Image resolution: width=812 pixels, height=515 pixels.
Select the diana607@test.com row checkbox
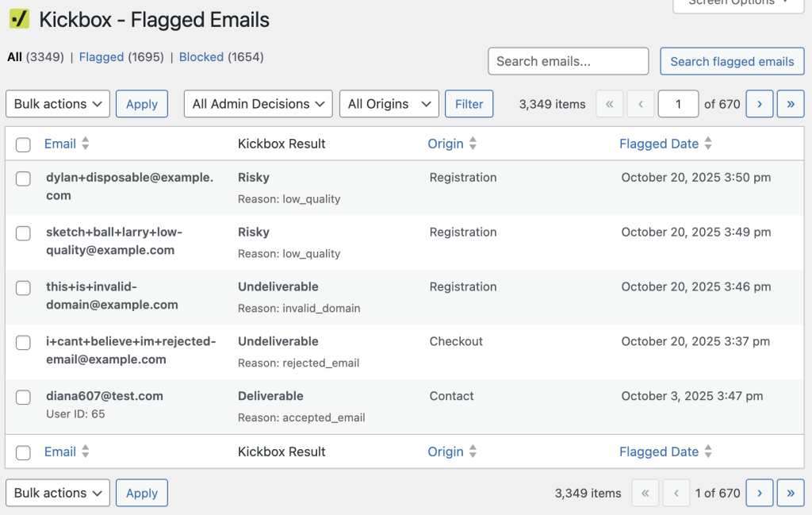tap(24, 398)
